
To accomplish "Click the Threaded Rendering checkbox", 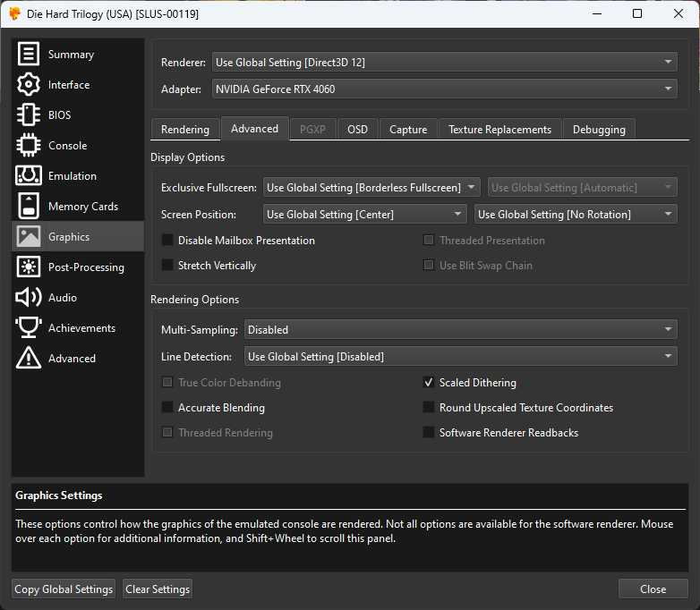I will pyautogui.click(x=167, y=432).
